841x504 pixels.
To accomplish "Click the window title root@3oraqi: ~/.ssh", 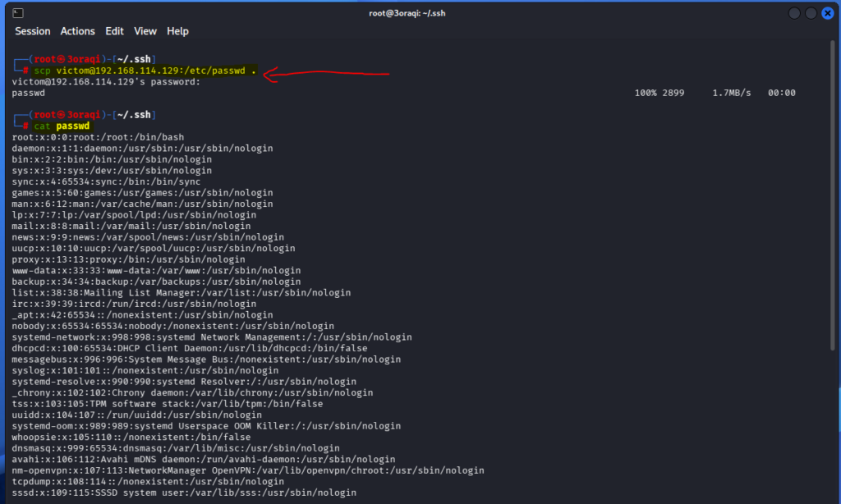I will [420, 13].
